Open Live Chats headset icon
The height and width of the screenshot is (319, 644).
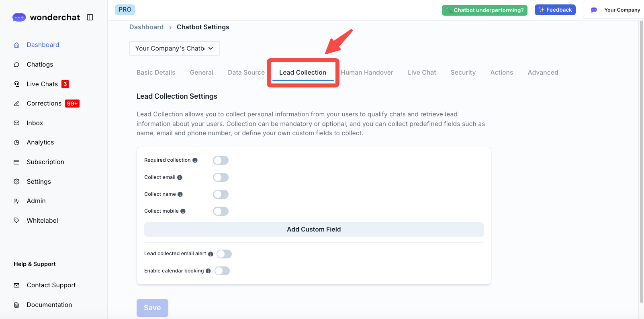tap(16, 84)
